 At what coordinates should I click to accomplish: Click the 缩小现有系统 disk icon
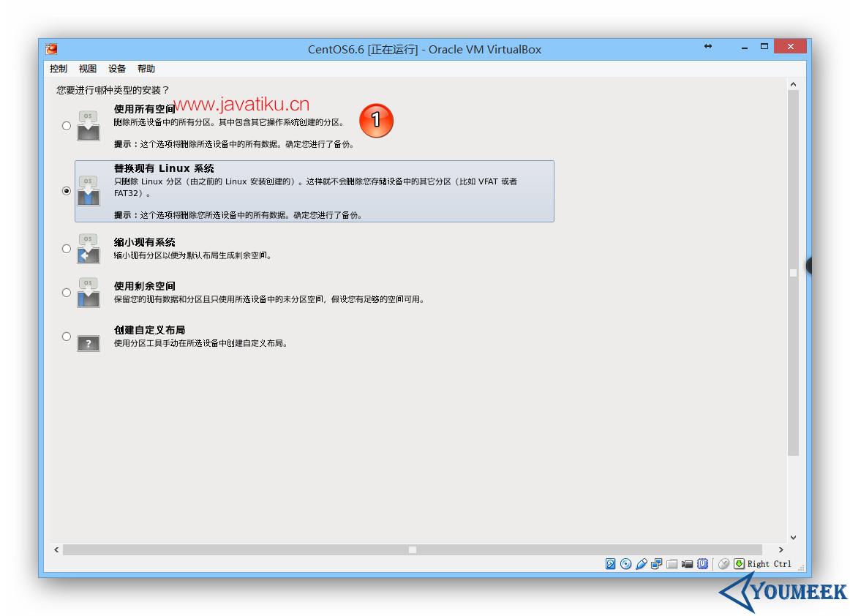[x=89, y=249]
